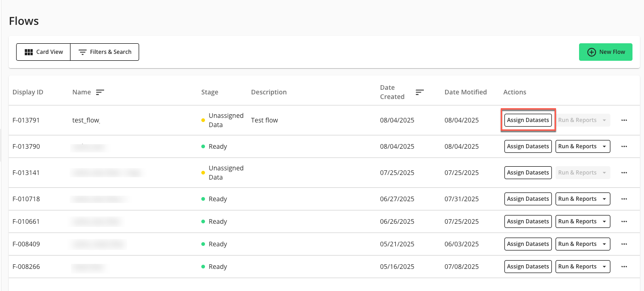Screen dimensions: 644x291
Task: Open the three-dot menu for flow F-010718
Action: (624, 198)
